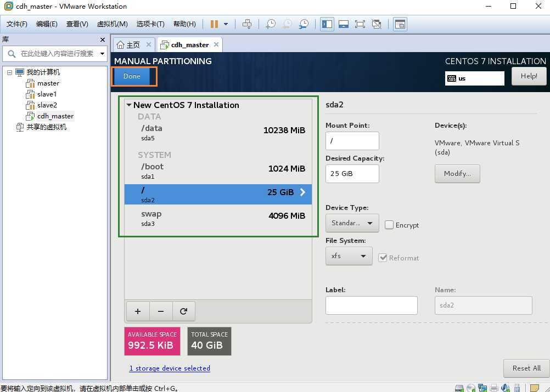Click the Reset All button

[x=526, y=368]
